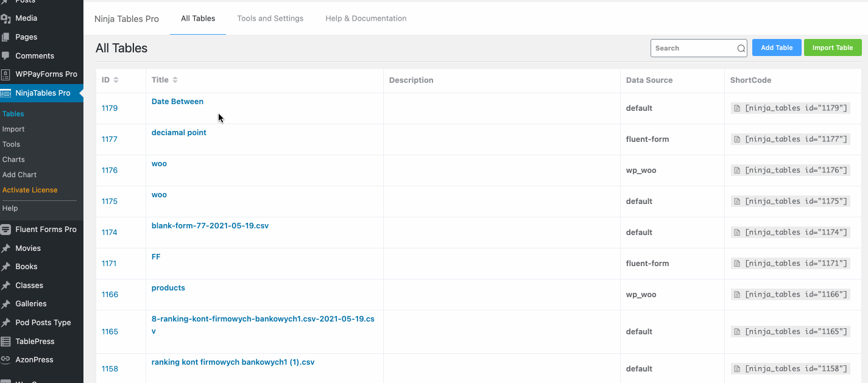Image resolution: width=868 pixels, height=383 pixels.
Task: Open Charts in NinjaTables submenu
Action: click(x=13, y=160)
